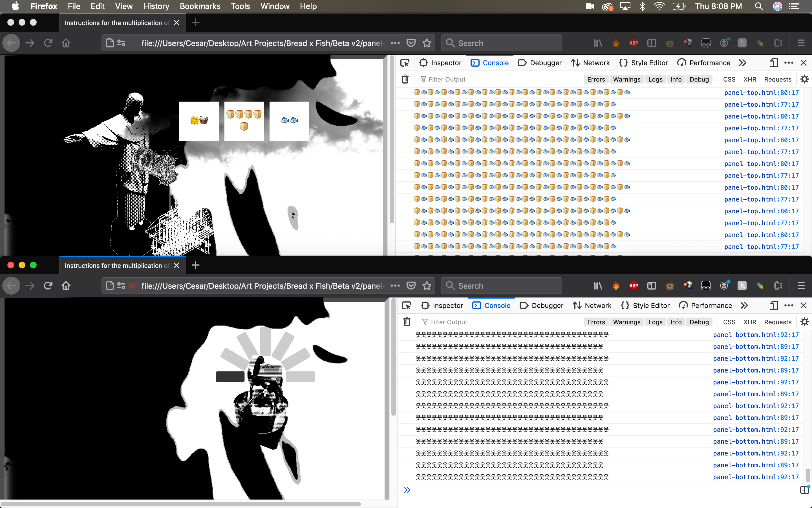Screen dimensions: 812x508
Task: Clear console output in the top DevTools
Action: point(405,79)
